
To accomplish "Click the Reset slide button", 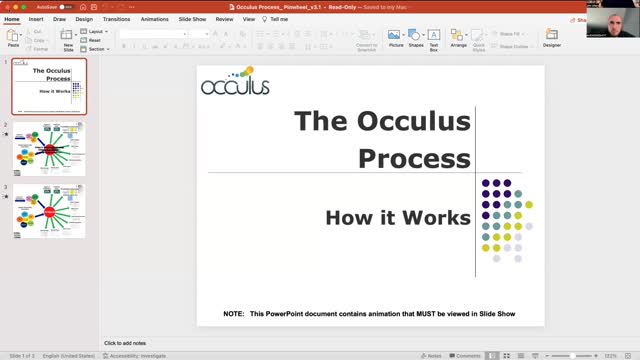I will 91,40.
